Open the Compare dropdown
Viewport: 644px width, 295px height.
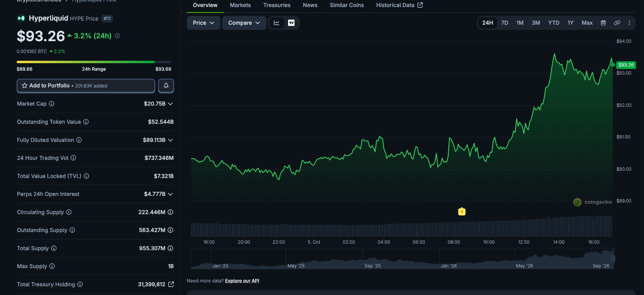tap(244, 23)
